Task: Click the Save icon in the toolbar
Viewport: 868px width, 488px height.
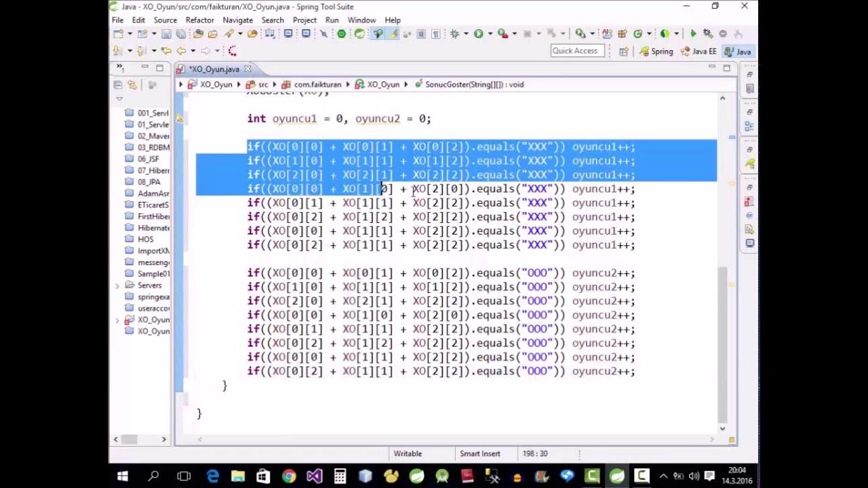Action: [166, 34]
